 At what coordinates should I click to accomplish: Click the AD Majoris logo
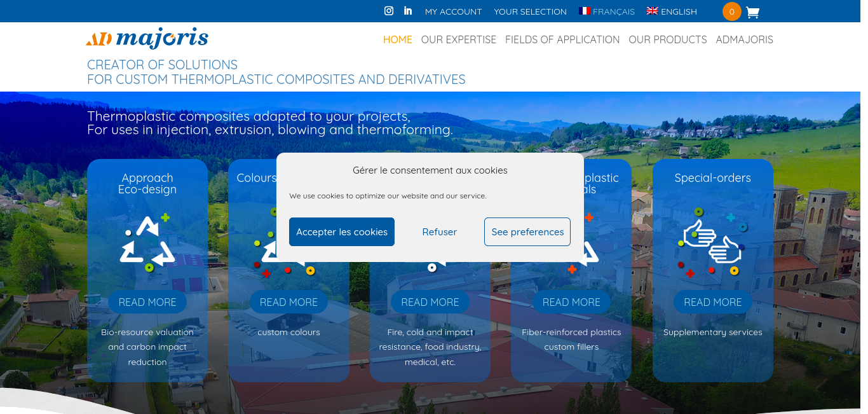point(147,39)
